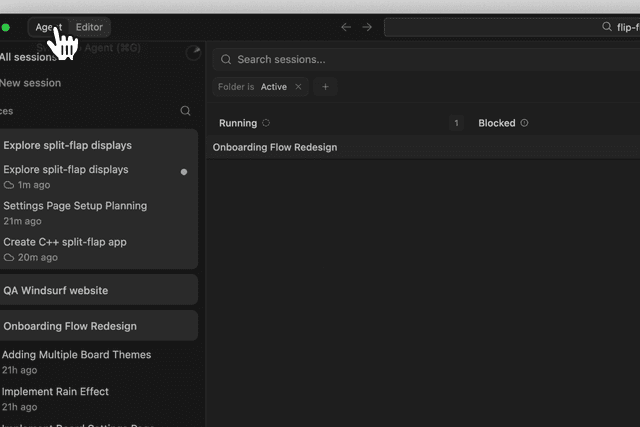Open the All sessions view
This screenshot has width=640, height=427.
(x=28, y=57)
